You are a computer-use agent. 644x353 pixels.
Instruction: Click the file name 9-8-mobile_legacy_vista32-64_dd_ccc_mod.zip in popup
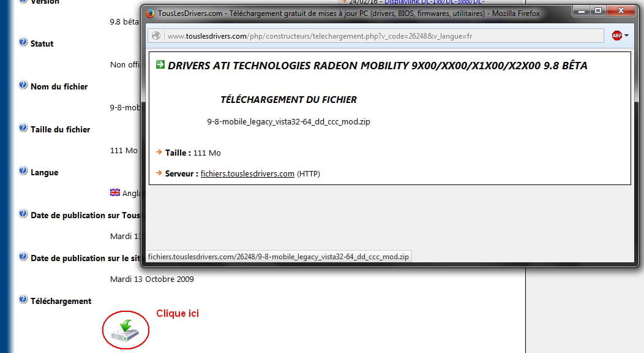click(288, 121)
